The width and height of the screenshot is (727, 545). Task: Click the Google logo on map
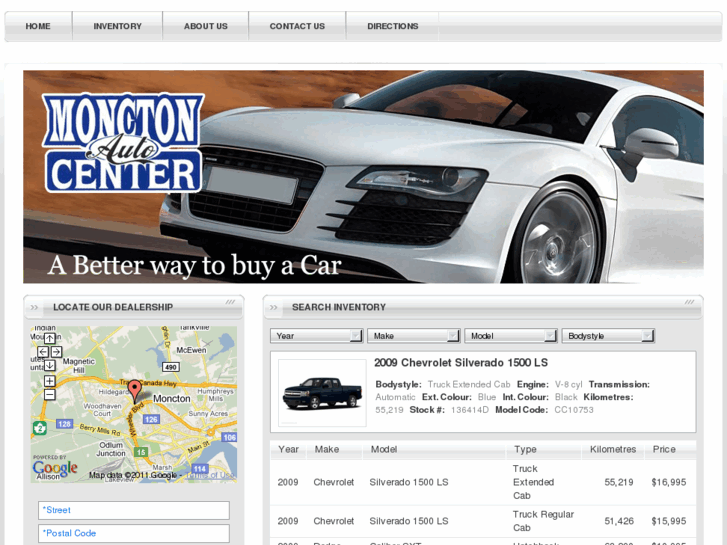click(x=55, y=468)
